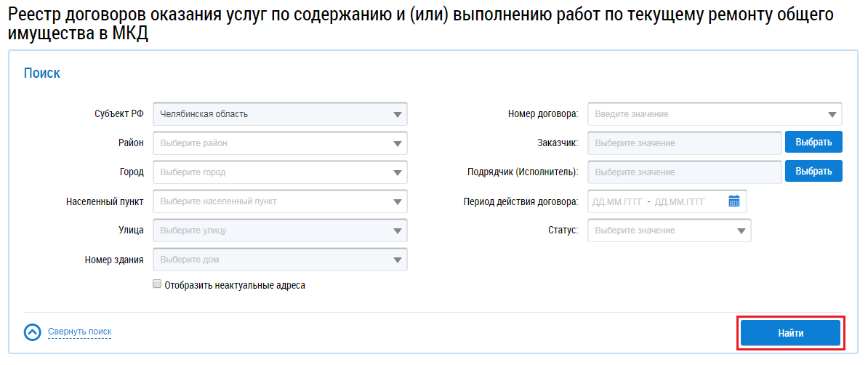Screen dimensions: 868x365
Task: Expand the 'Населенный пункт' dropdown
Action: coord(397,201)
